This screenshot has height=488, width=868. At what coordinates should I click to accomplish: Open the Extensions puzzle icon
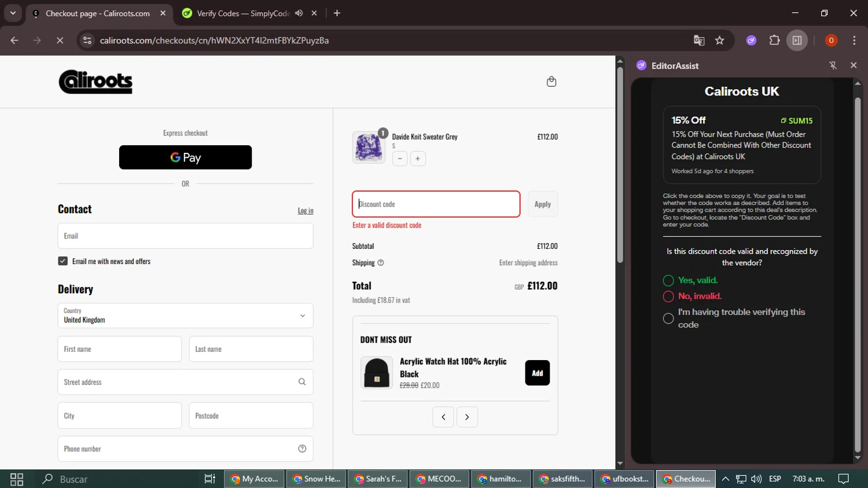point(774,41)
